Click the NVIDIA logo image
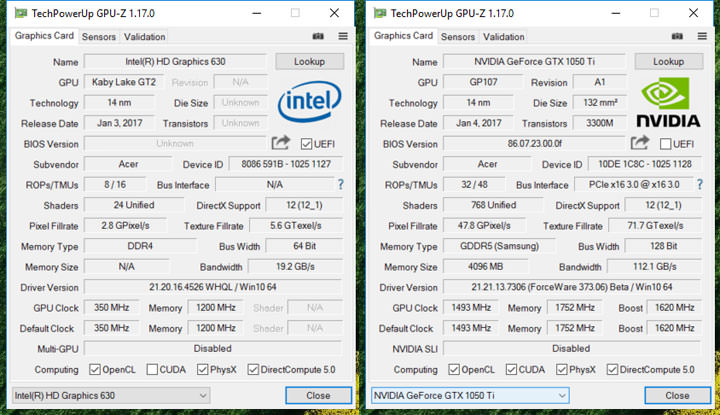This screenshot has width=720, height=415. click(x=669, y=101)
